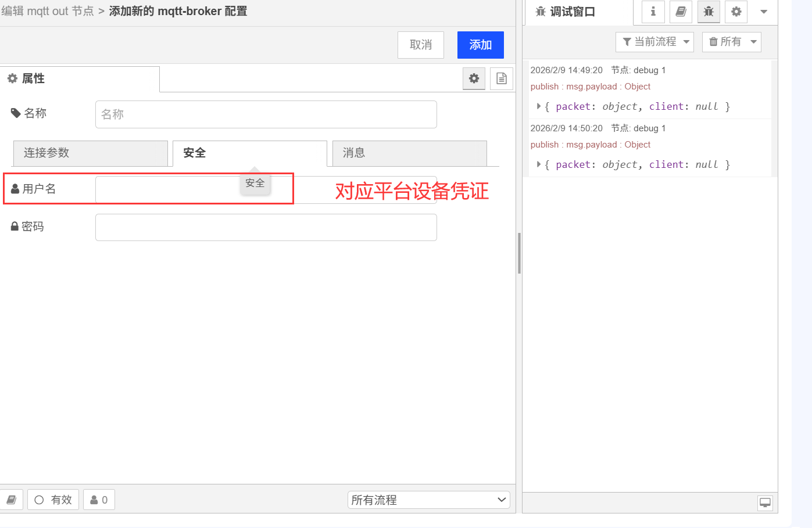
Task: Click breadcrumb text 编辑 mqtt out 节点
Action: point(48,11)
